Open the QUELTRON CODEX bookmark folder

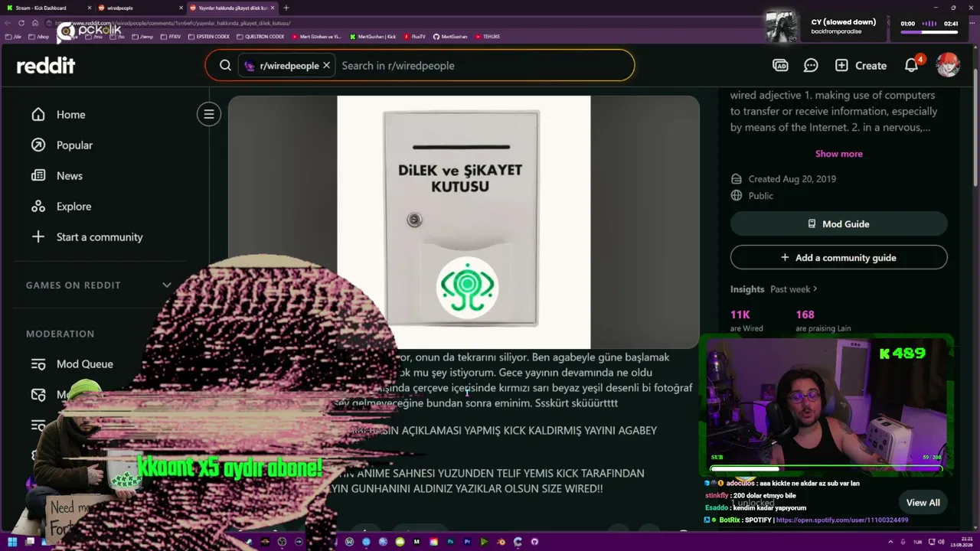(260, 37)
